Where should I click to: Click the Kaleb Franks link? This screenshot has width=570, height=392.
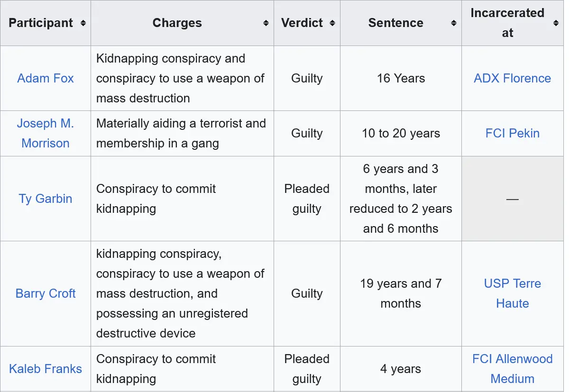click(46, 369)
